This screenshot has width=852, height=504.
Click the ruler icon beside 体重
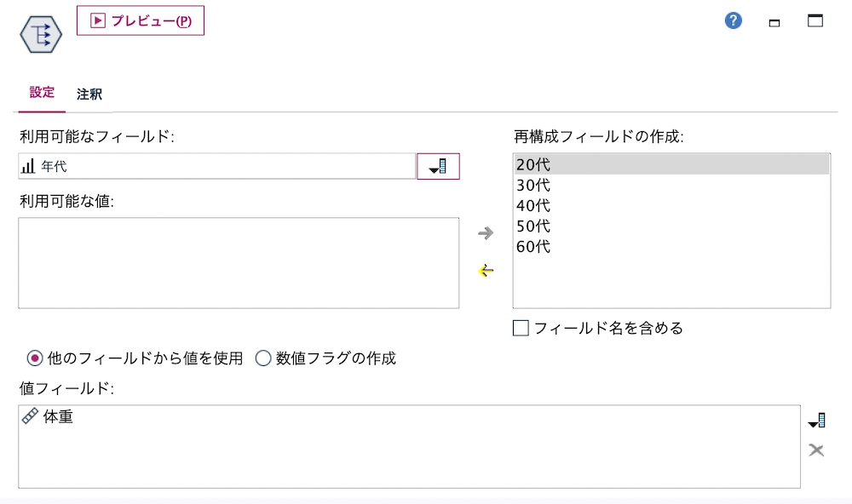pyautogui.click(x=31, y=417)
